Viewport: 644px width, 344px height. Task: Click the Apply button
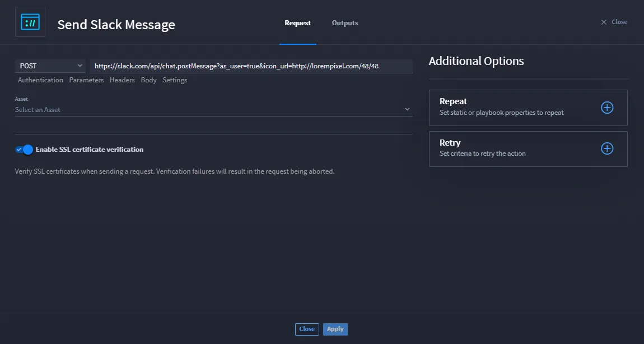pos(335,329)
